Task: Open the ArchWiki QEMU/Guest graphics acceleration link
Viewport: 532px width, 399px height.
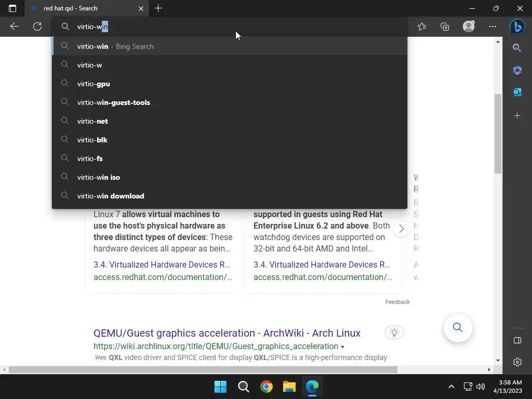Action: [227, 333]
